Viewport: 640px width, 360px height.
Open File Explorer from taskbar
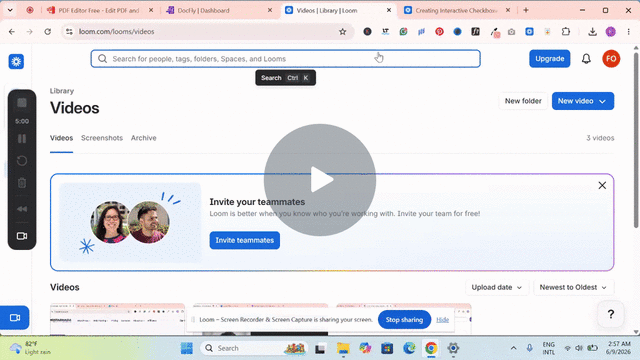(343, 348)
